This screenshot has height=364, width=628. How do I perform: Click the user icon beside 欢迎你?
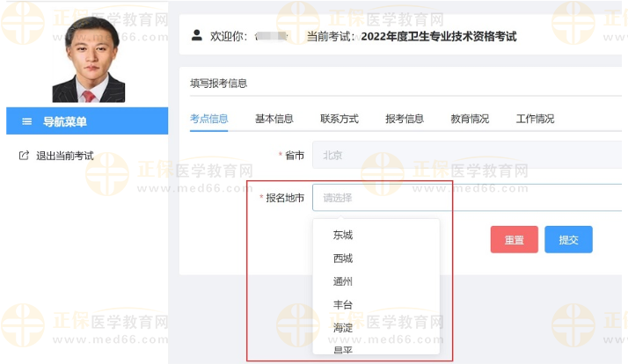pos(197,36)
